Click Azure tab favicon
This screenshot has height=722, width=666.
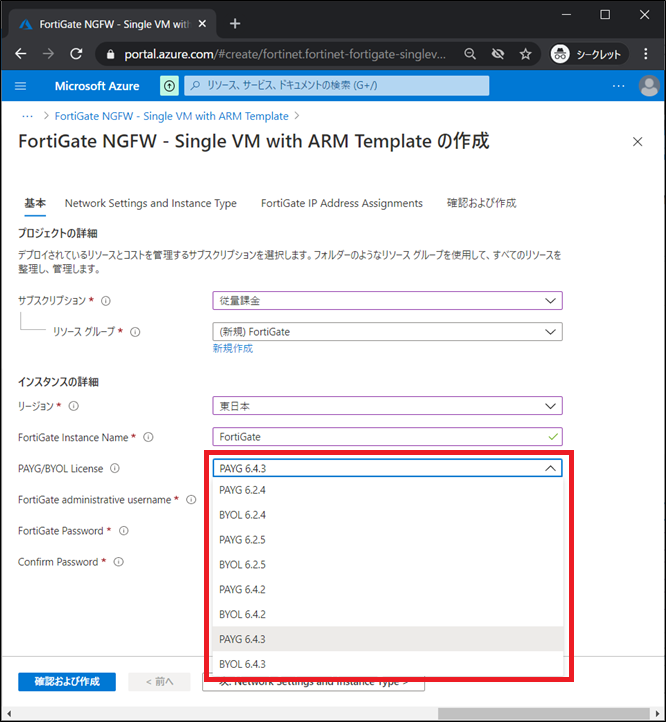[x=26, y=24]
